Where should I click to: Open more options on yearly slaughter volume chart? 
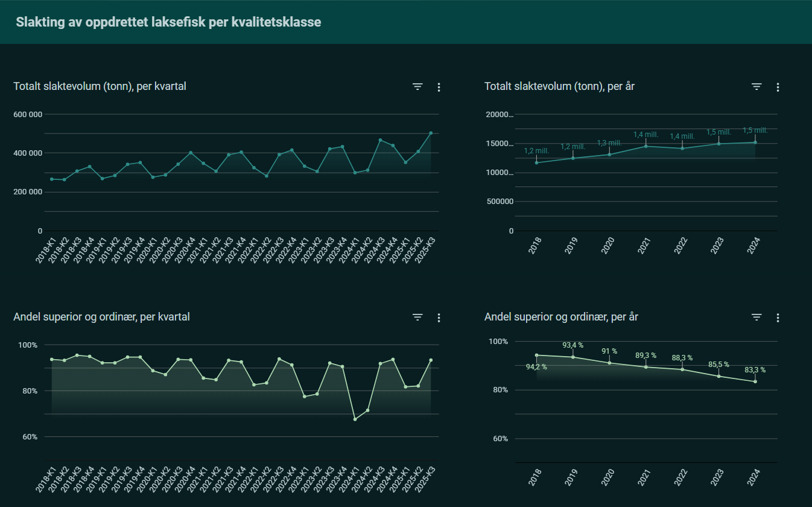[x=778, y=87]
